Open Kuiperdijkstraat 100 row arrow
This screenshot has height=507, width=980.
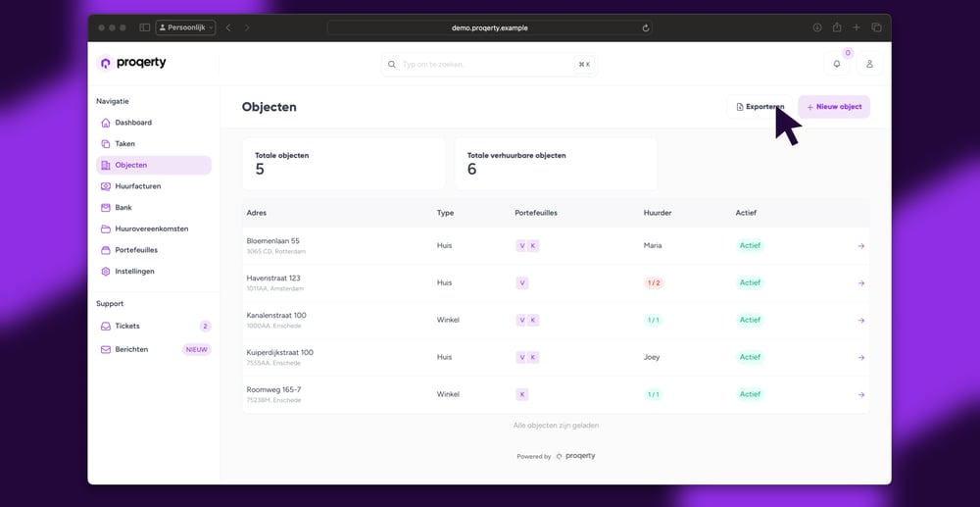tap(860, 358)
